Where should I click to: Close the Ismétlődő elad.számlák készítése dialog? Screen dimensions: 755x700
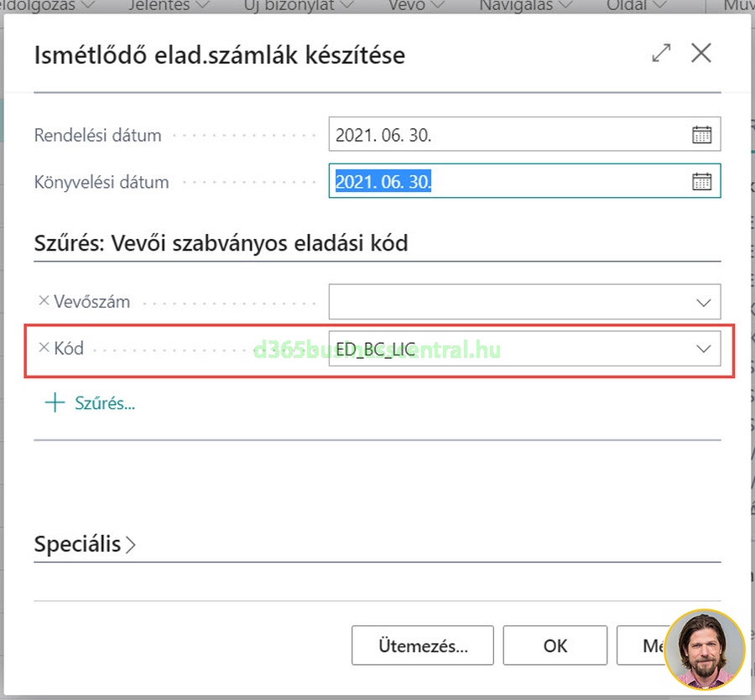tap(701, 54)
